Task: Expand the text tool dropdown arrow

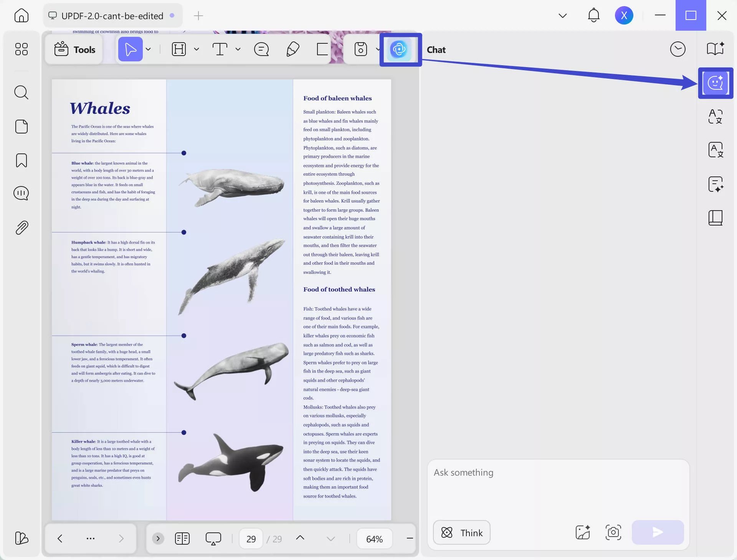Action: click(x=238, y=49)
